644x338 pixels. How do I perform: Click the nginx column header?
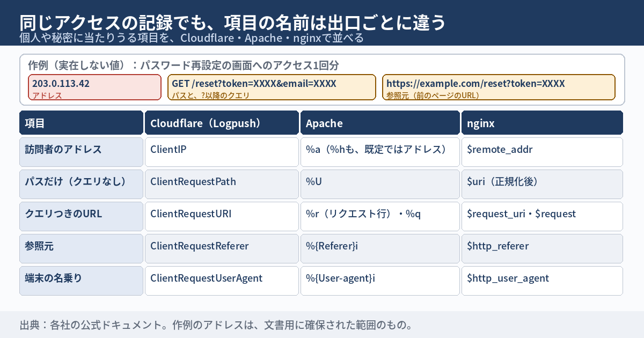click(542, 123)
